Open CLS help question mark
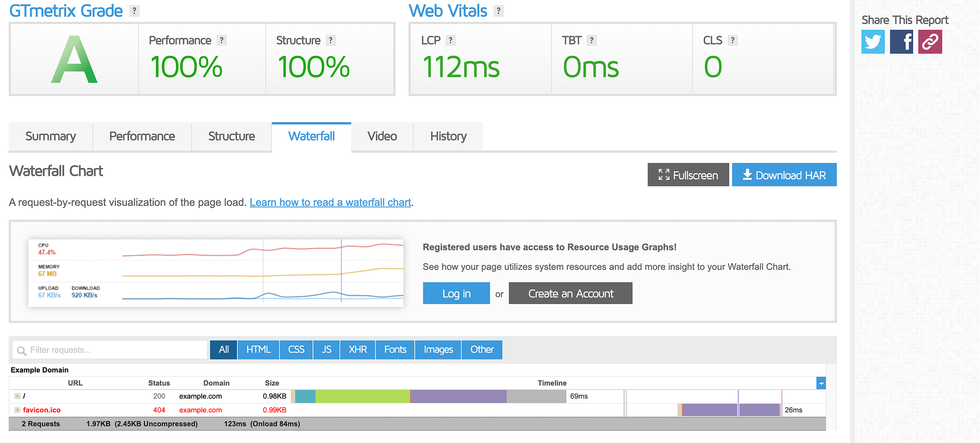Screen dimensions: 980x443 733,40
